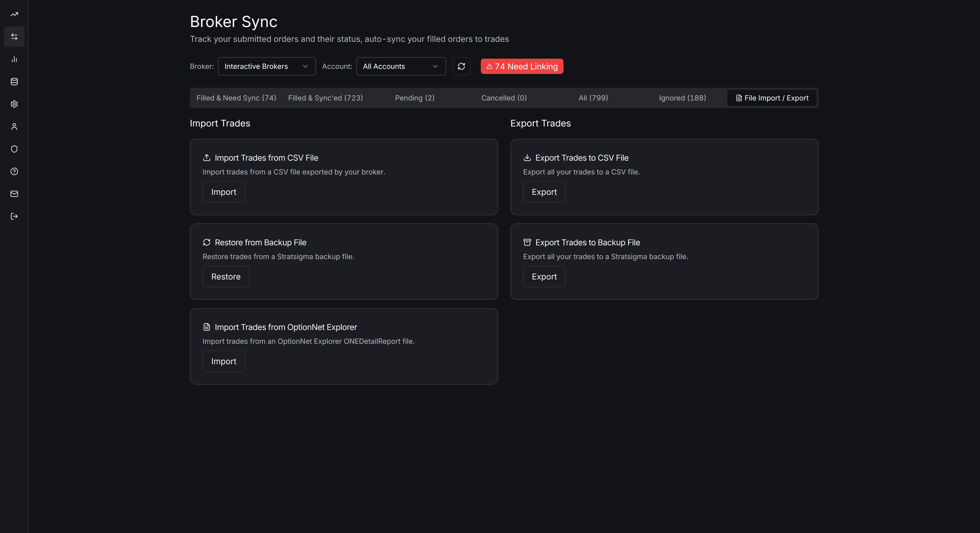The image size is (980, 533).
Task: Click the file icon in File Import / Export tab
Action: [x=739, y=98]
